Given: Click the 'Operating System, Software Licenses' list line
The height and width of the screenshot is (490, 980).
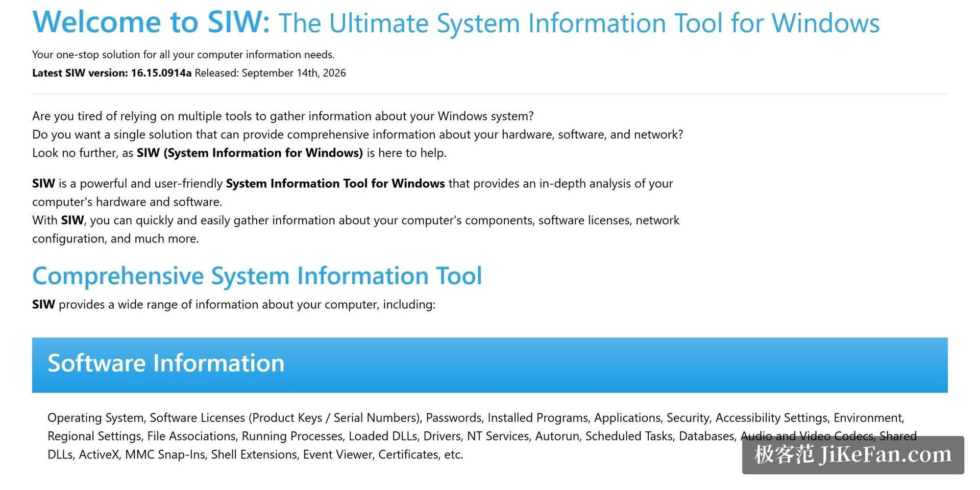Looking at the screenshot, I should click(x=476, y=418).
